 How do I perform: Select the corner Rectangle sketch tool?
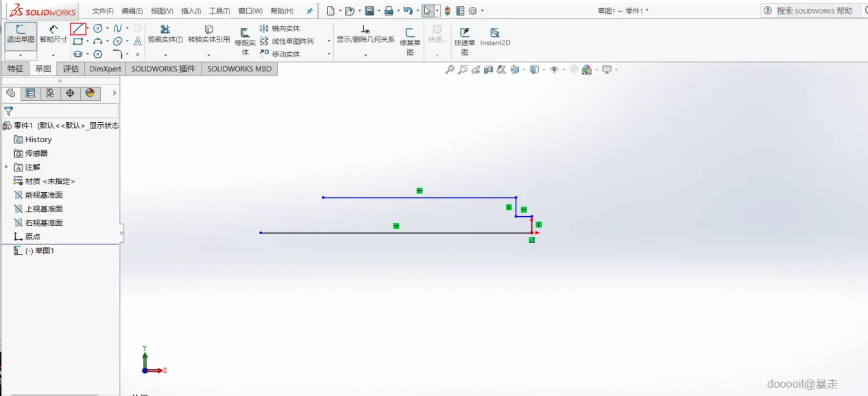pos(77,41)
